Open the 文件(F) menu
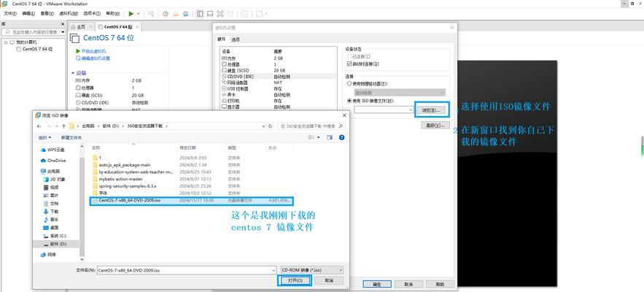 pos(10,14)
